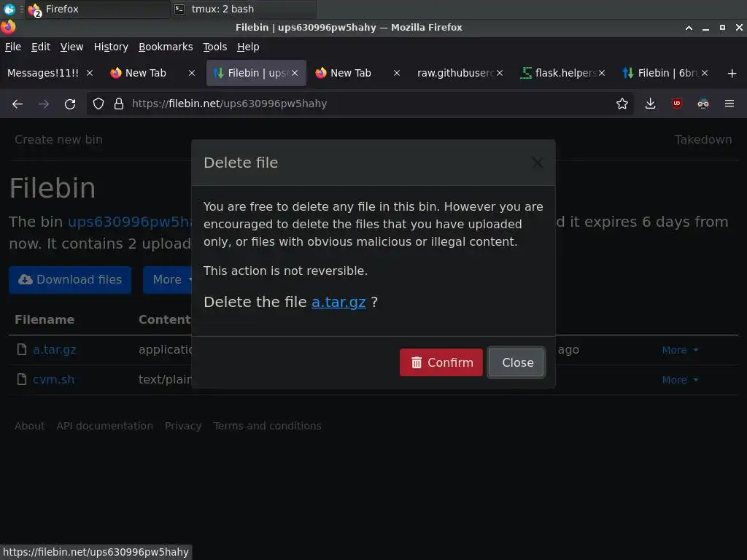Open the cvm.sh file link
Image resolution: width=747 pixels, height=560 pixels.
click(x=53, y=379)
